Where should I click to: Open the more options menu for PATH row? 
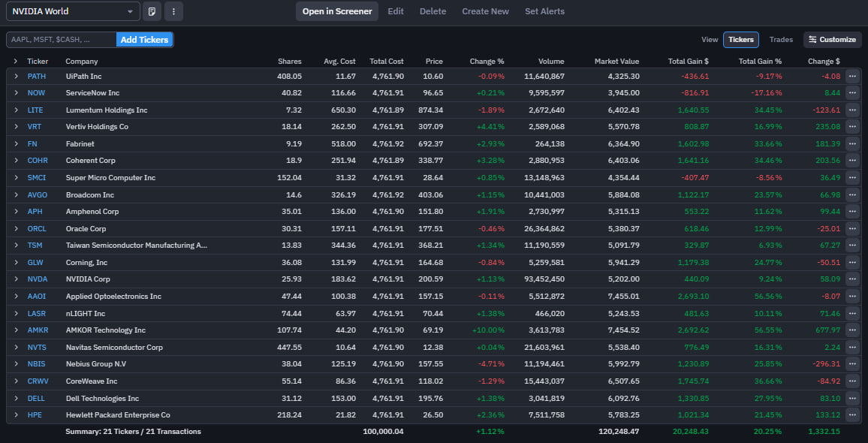(852, 76)
